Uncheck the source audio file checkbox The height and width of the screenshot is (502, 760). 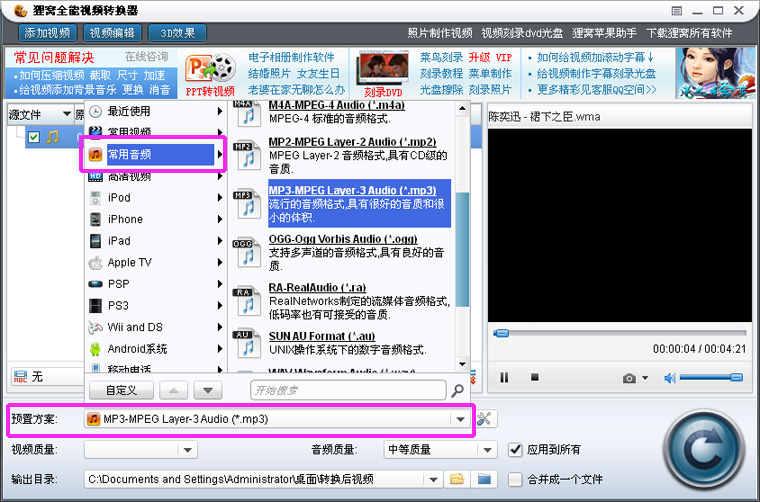pos(33,137)
